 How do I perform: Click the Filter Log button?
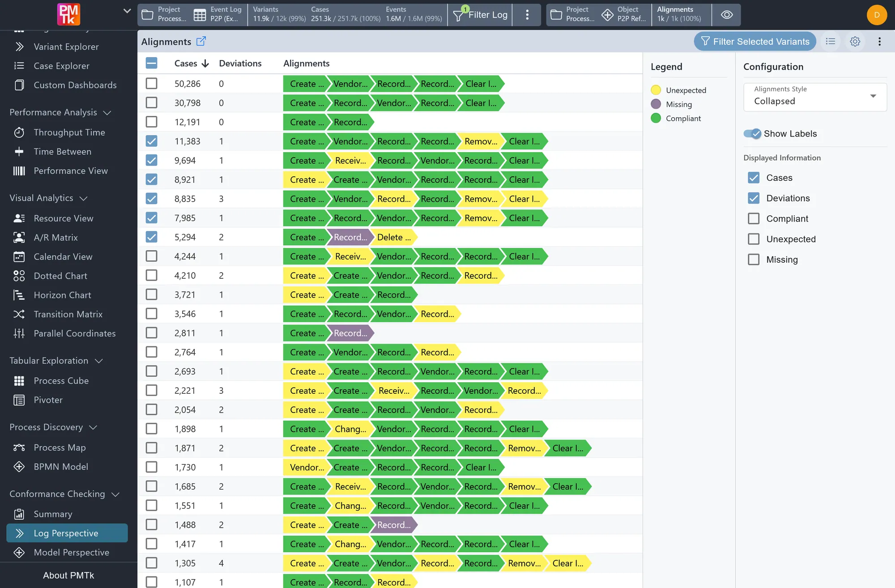tap(480, 15)
